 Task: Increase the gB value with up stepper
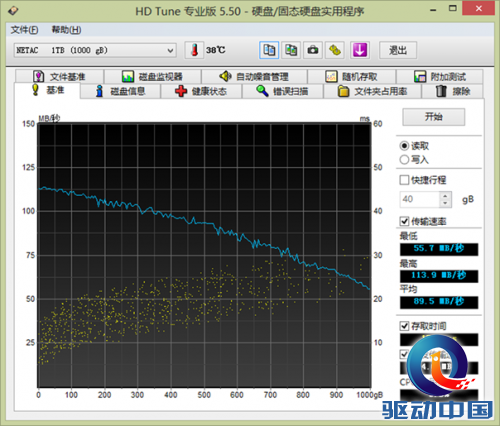445,196
